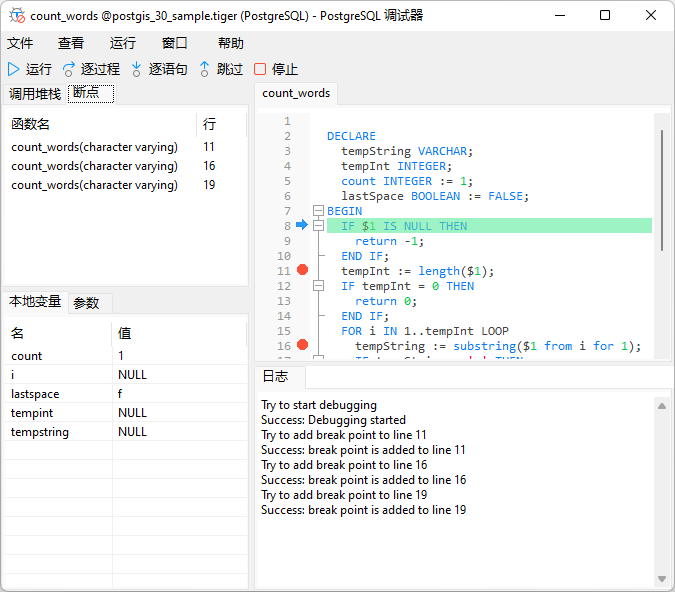The image size is (675, 592).
Task: Collapse the IF $1 IS NULL fold marker
Action: coord(319,226)
